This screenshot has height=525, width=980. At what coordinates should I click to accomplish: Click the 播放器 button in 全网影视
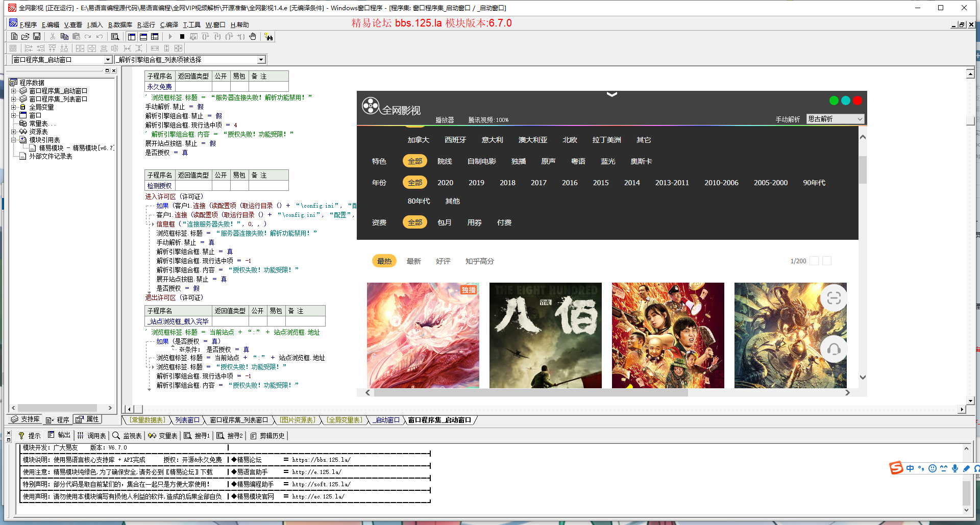(x=445, y=120)
